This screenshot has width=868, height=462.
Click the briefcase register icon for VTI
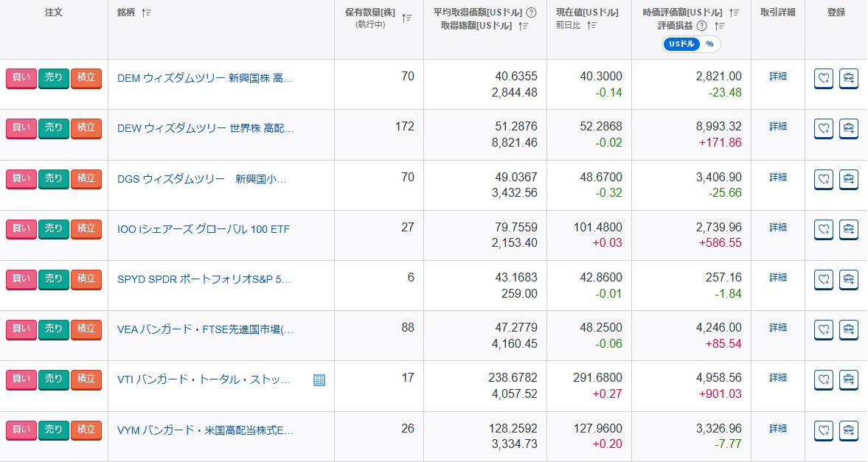pyautogui.click(x=849, y=380)
